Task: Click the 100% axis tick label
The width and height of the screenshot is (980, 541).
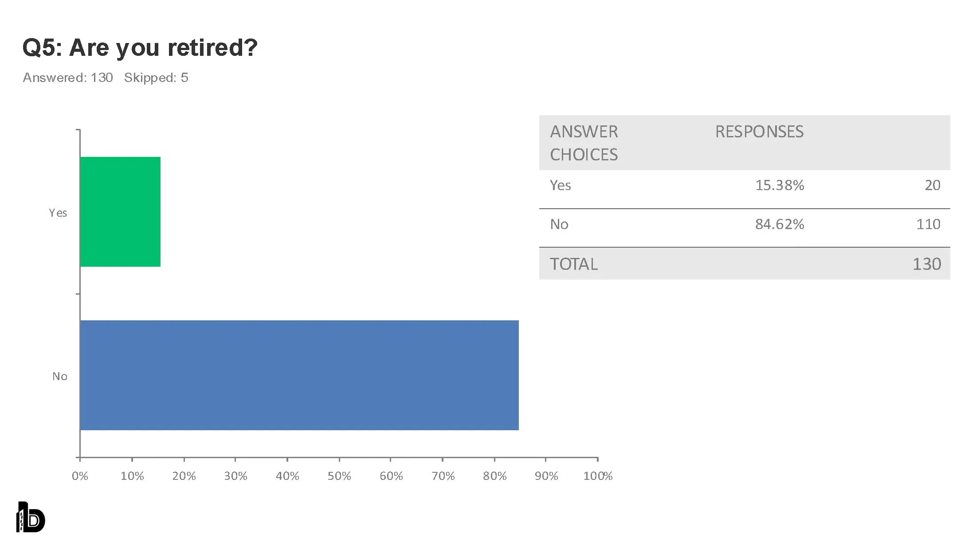Action: (x=598, y=476)
